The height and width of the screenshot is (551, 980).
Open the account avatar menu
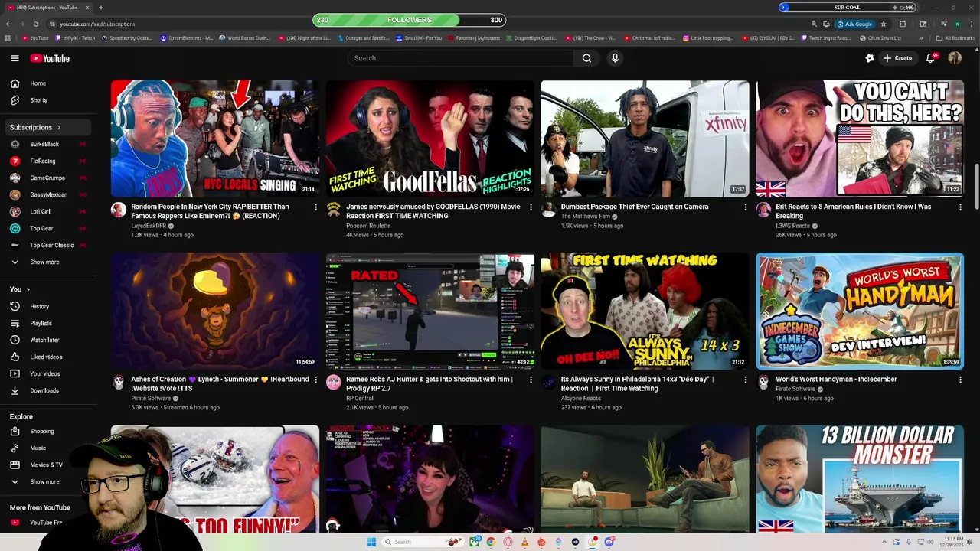click(x=955, y=58)
